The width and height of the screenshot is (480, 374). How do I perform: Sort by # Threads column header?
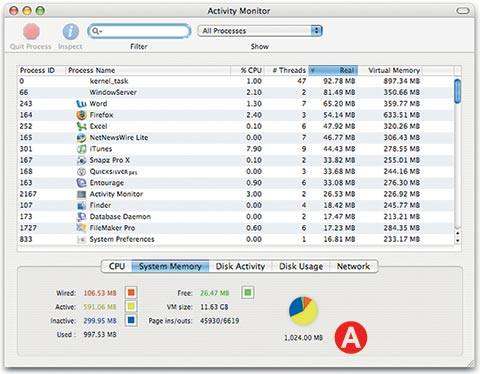pyautogui.click(x=286, y=70)
